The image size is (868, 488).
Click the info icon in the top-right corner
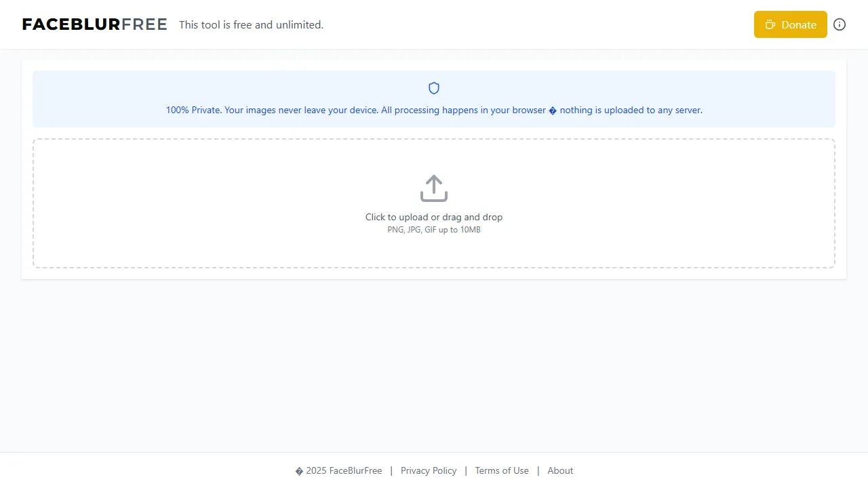(840, 24)
